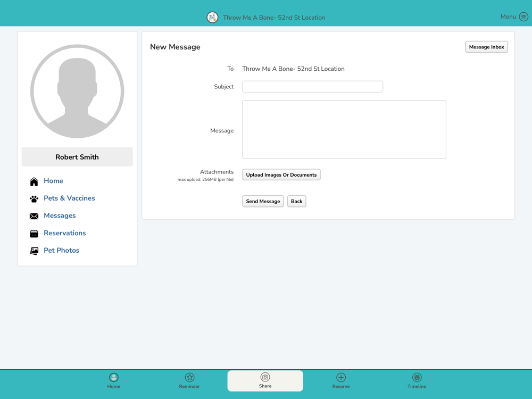Click header title Throw Me A Bone- 52nd St Location

click(x=274, y=18)
